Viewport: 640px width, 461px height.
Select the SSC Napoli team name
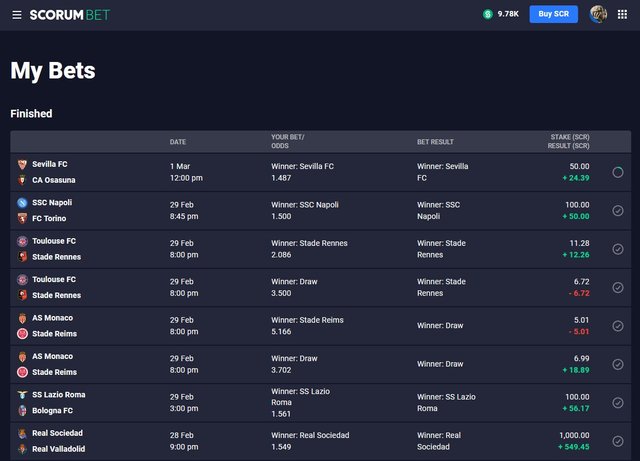tap(52, 203)
